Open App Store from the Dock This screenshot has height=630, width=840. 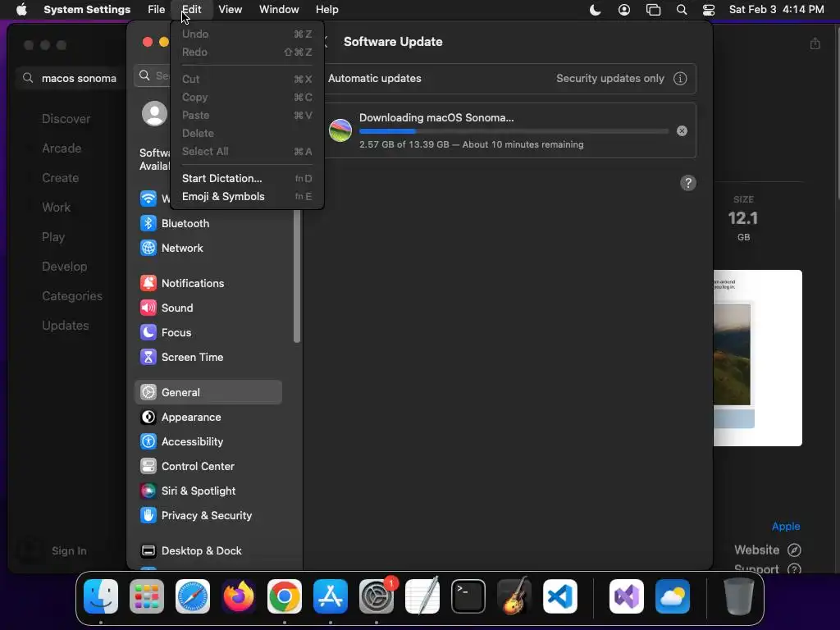[331, 596]
